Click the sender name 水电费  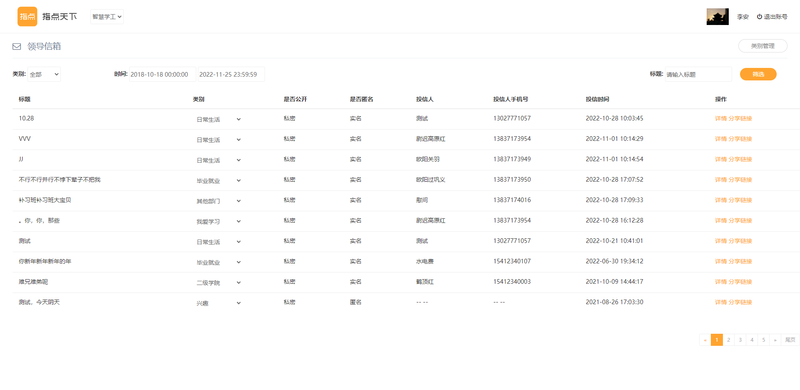click(x=424, y=261)
